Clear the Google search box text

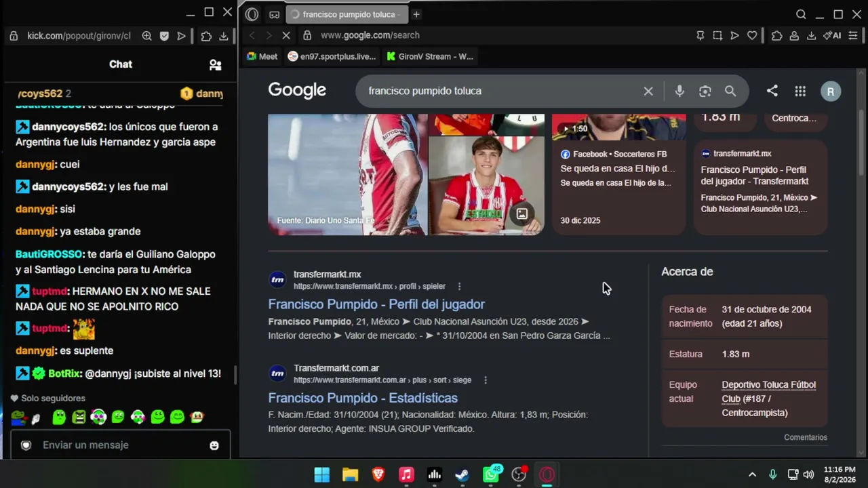coord(648,91)
